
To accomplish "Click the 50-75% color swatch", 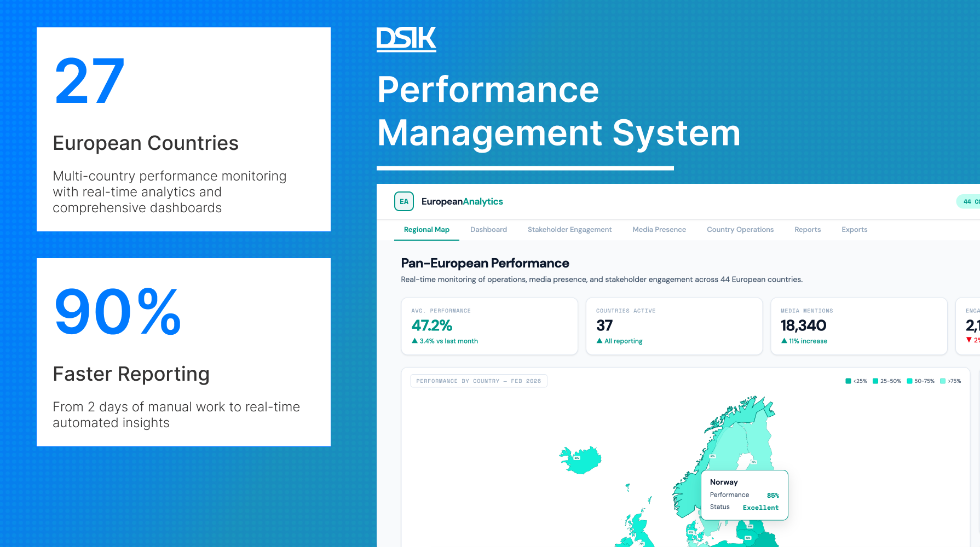I will [910, 381].
